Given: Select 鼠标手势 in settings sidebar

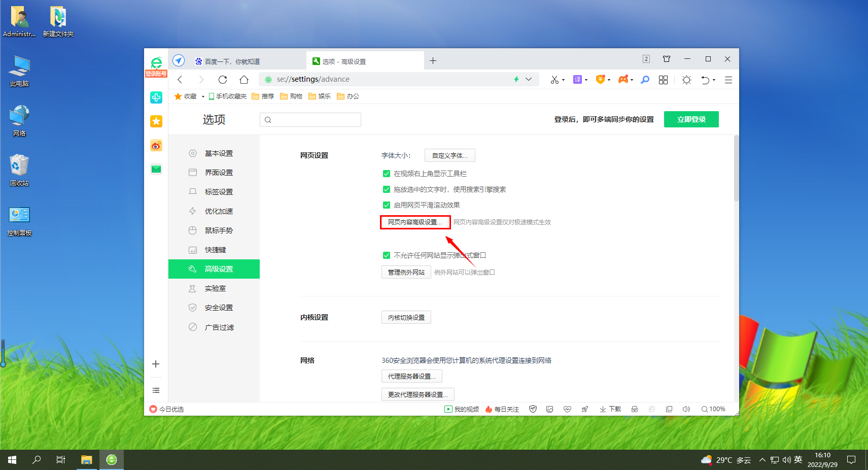Looking at the screenshot, I should pyautogui.click(x=214, y=230).
